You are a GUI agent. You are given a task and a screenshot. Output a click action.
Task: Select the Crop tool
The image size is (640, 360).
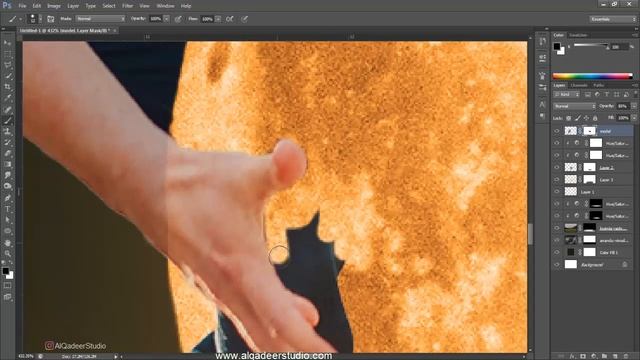[x=7, y=87]
